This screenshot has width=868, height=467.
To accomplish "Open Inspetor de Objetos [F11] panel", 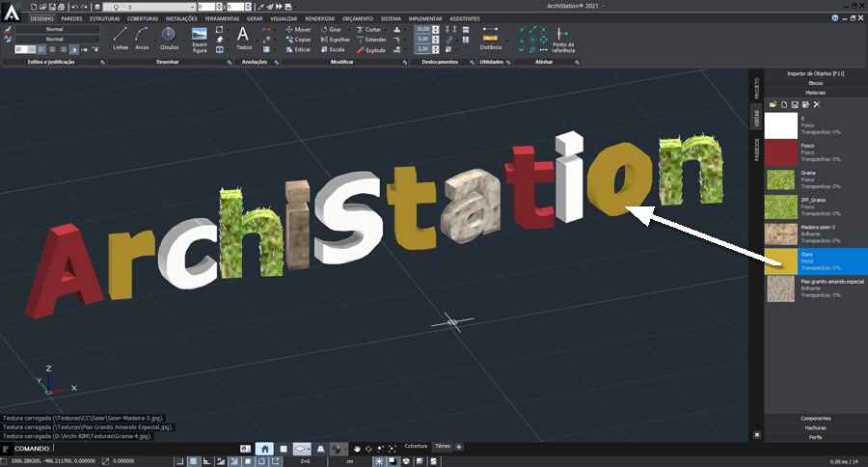I will point(815,73).
